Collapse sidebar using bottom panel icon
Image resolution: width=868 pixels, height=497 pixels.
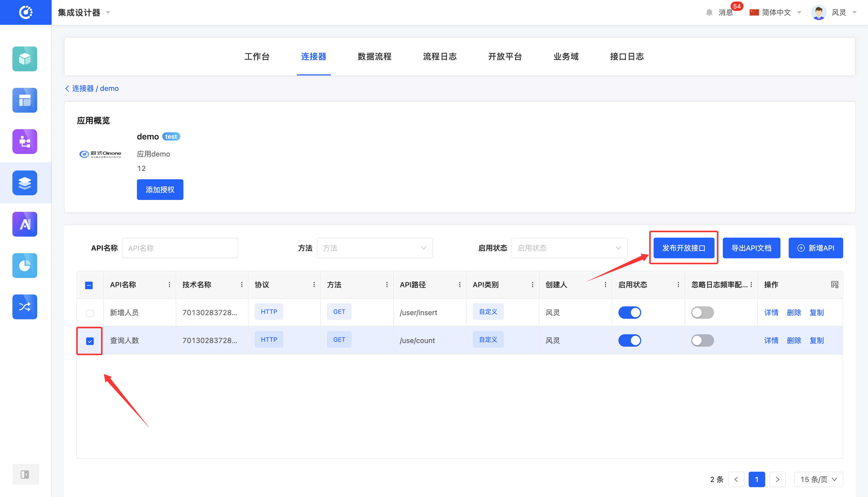point(25,474)
